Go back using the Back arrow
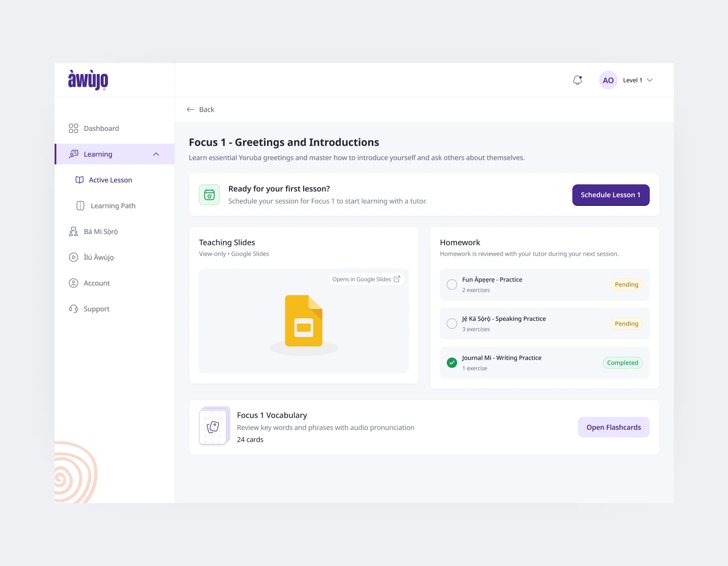728x566 pixels. [x=190, y=110]
